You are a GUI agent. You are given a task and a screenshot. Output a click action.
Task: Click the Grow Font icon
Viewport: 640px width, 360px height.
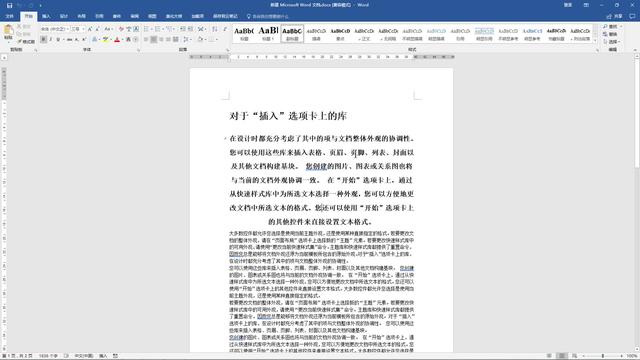tap(90, 29)
